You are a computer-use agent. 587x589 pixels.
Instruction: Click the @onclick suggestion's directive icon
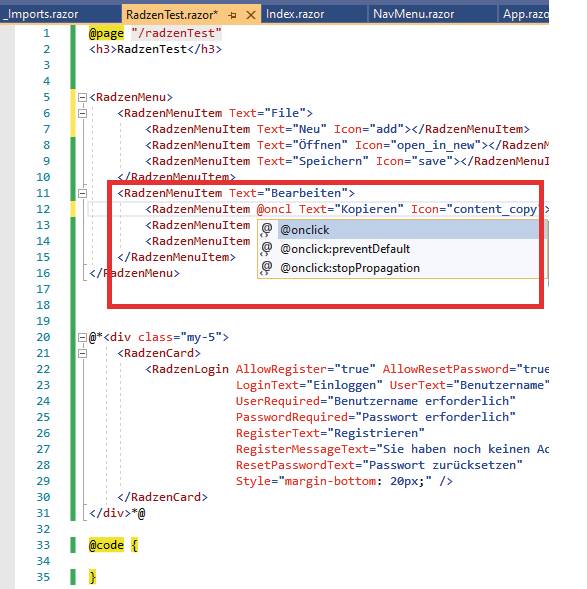[x=266, y=230]
